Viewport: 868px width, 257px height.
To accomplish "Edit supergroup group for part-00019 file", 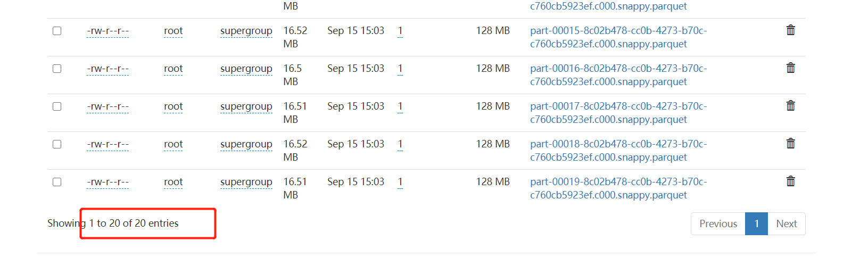I will coord(246,182).
